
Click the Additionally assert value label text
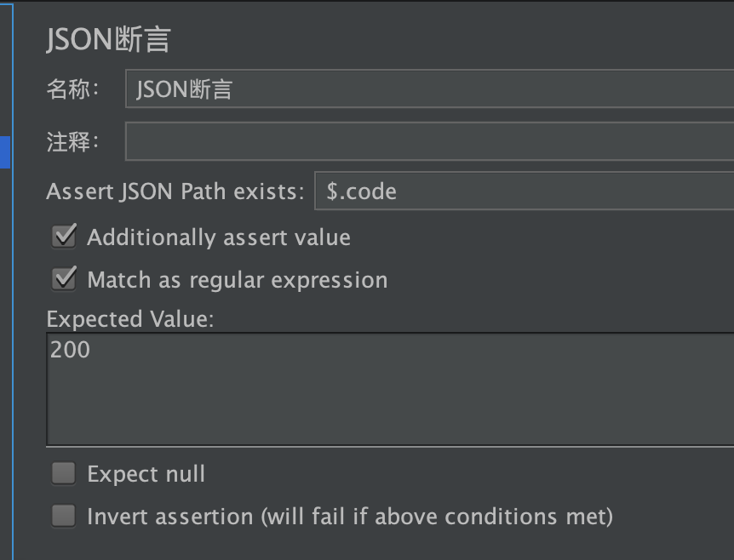click(219, 237)
